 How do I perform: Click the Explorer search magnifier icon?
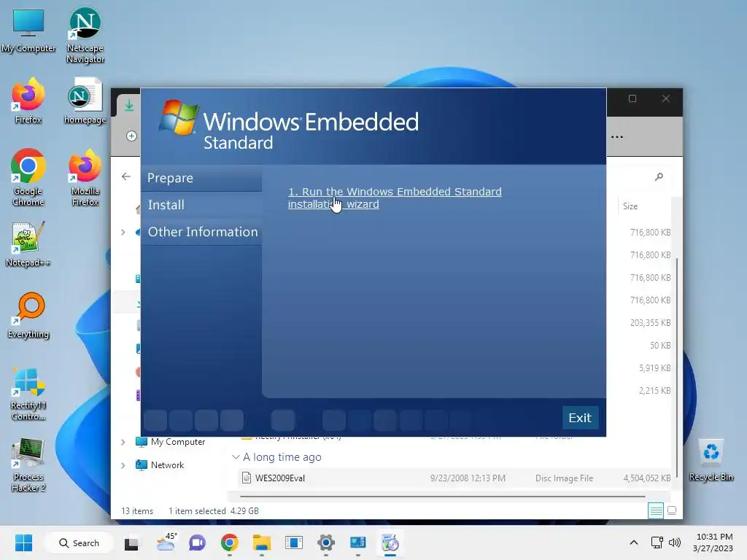[x=659, y=176]
